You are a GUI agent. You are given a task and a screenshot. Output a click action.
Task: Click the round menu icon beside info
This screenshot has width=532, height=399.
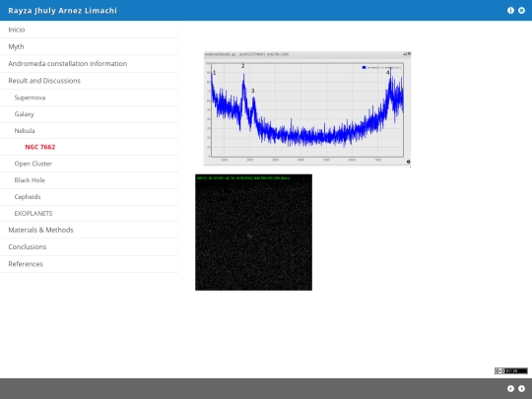[521, 11]
